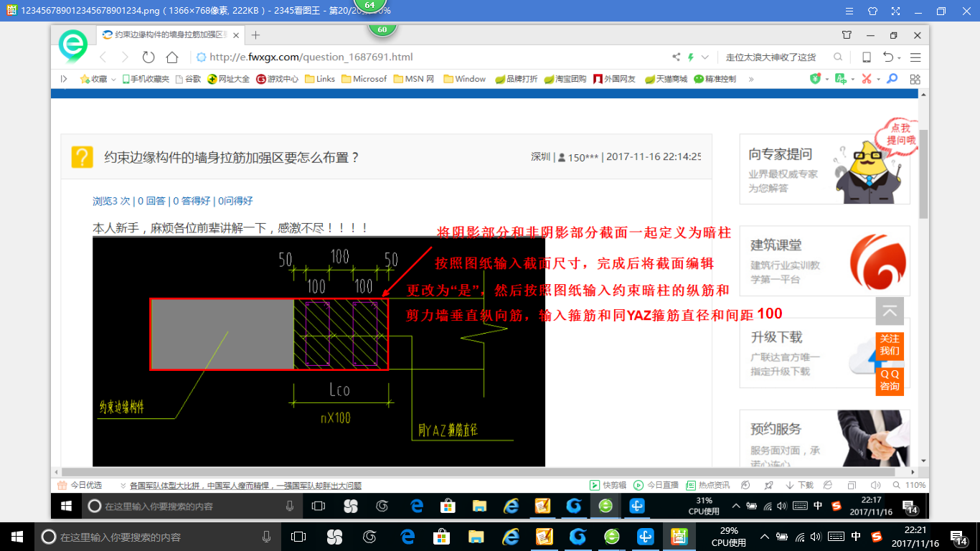Open the 谷歌 bookmark
Screen dimensions: 980x551
tap(189, 79)
